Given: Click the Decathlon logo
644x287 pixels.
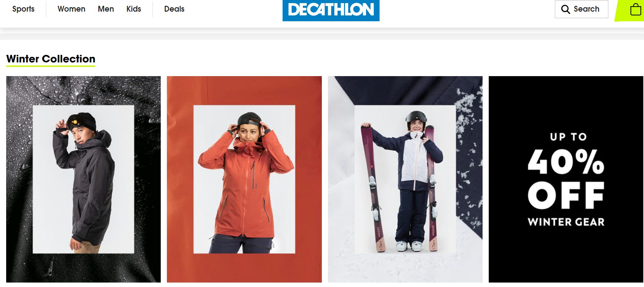Looking at the screenshot, I should coord(331,10).
